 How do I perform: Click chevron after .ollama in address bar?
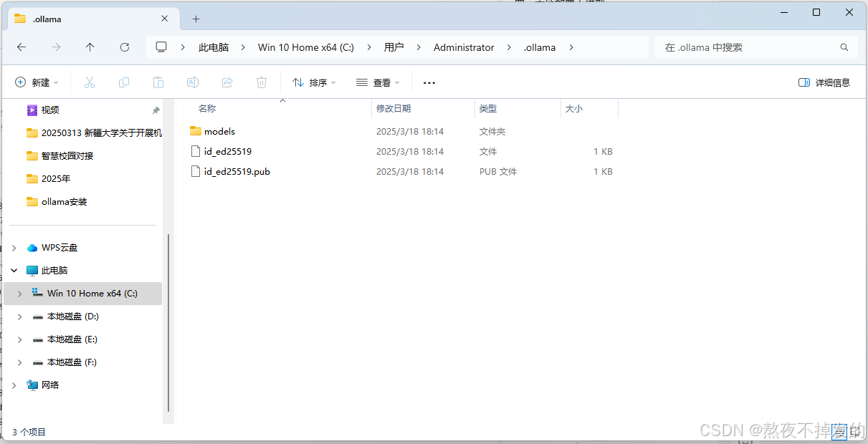tap(571, 47)
